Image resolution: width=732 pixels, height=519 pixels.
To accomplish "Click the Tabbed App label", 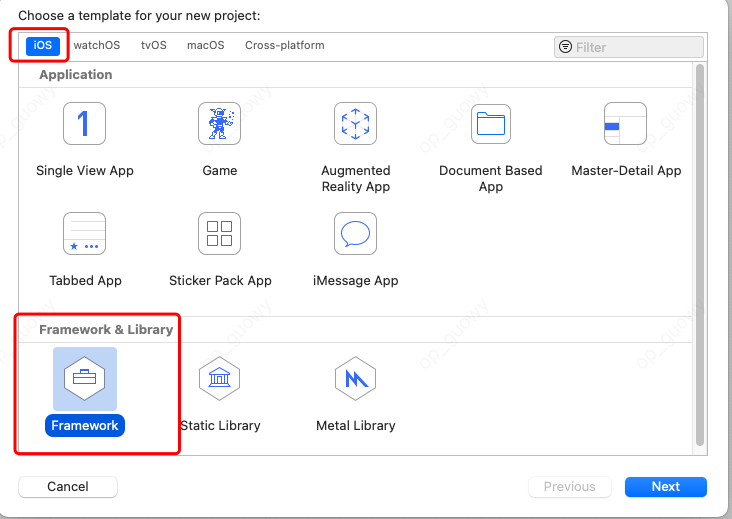I will click(85, 281).
